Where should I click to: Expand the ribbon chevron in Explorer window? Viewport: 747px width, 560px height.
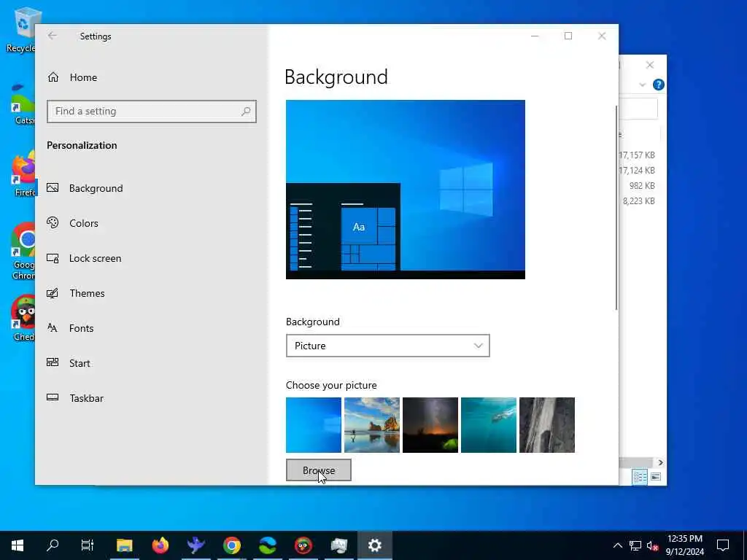coord(642,85)
